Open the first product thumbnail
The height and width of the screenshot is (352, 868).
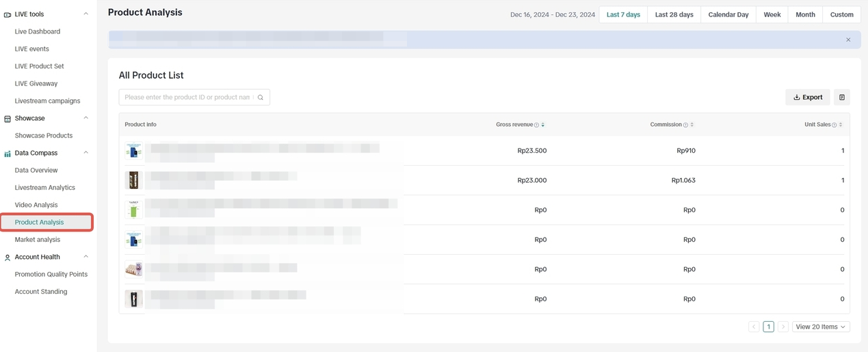tap(133, 151)
